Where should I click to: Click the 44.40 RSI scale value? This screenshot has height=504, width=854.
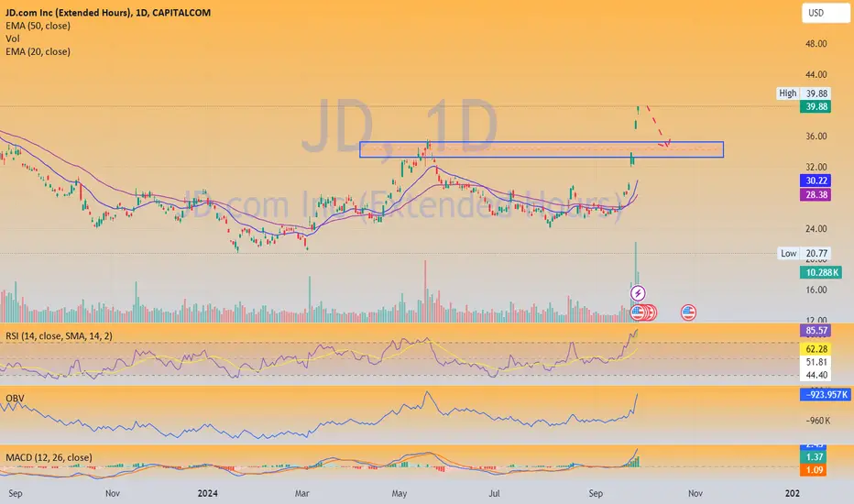[x=816, y=375]
